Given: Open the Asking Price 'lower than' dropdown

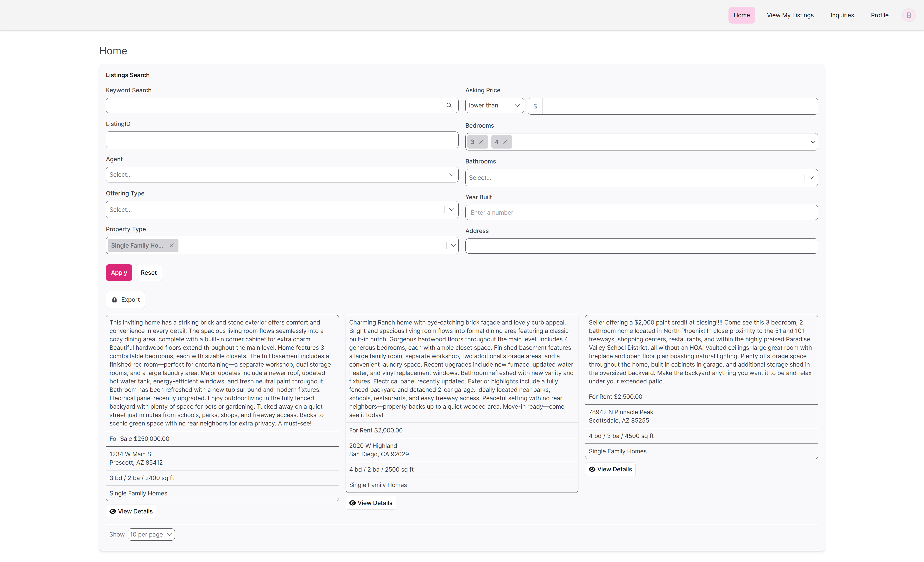Looking at the screenshot, I should [x=495, y=105].
